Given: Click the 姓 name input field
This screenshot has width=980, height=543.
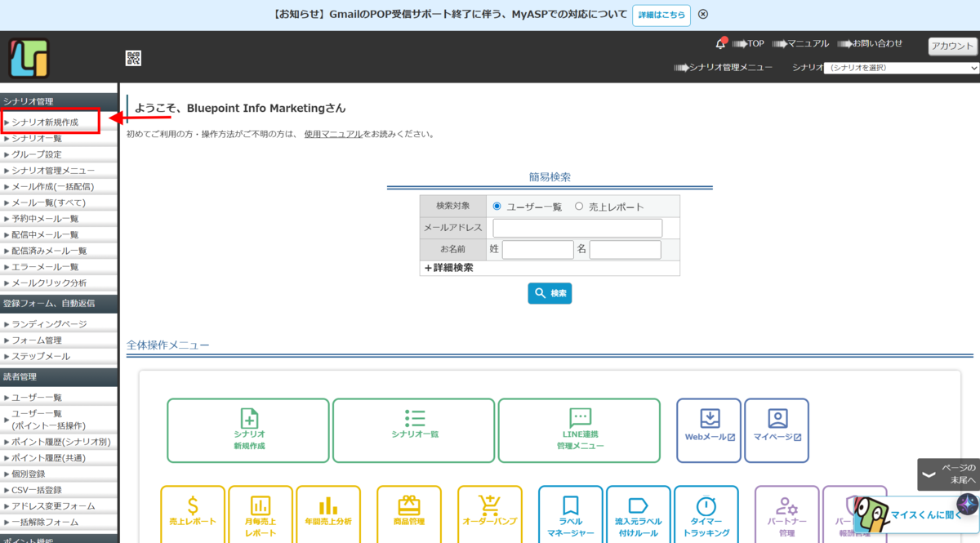Looking at the screenshot, I should pyautogui.click(x=537, y=250).
